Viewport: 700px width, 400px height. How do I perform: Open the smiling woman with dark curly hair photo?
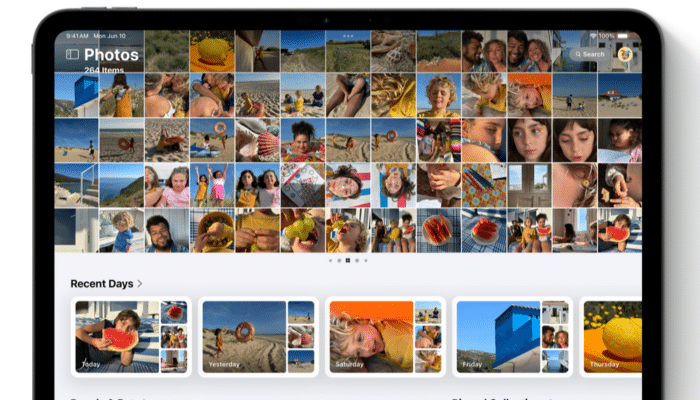coord(303,140)
